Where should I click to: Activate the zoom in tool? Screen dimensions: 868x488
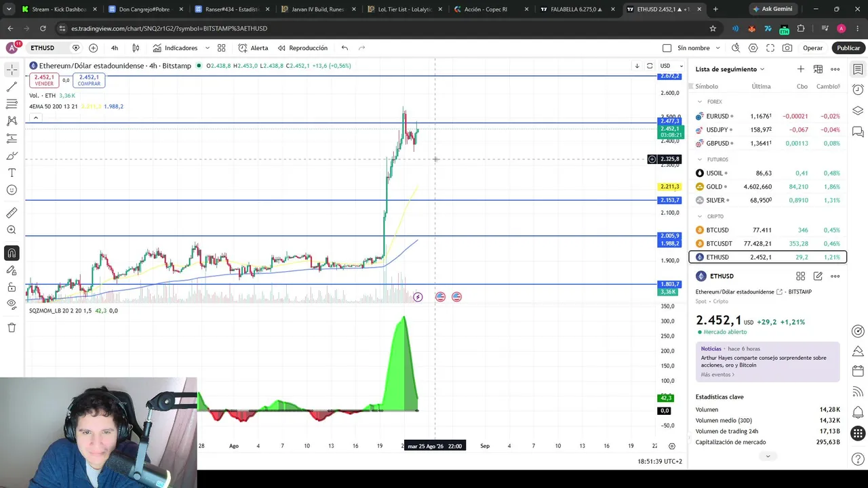12,230
